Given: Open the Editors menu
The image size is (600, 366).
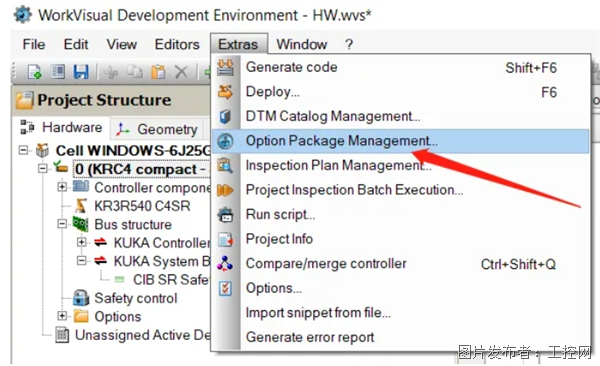Looking at the screenshot, I should coord(177,44).
